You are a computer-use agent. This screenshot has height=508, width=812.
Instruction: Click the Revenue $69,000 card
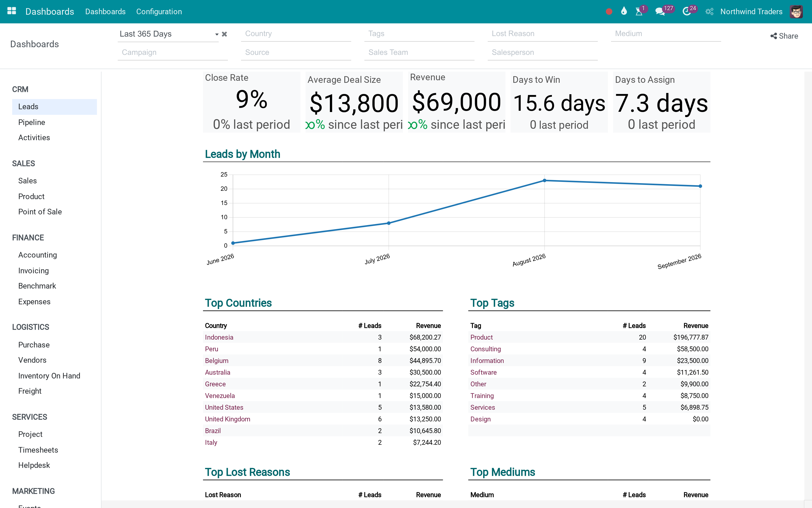[x=457, y=102]
